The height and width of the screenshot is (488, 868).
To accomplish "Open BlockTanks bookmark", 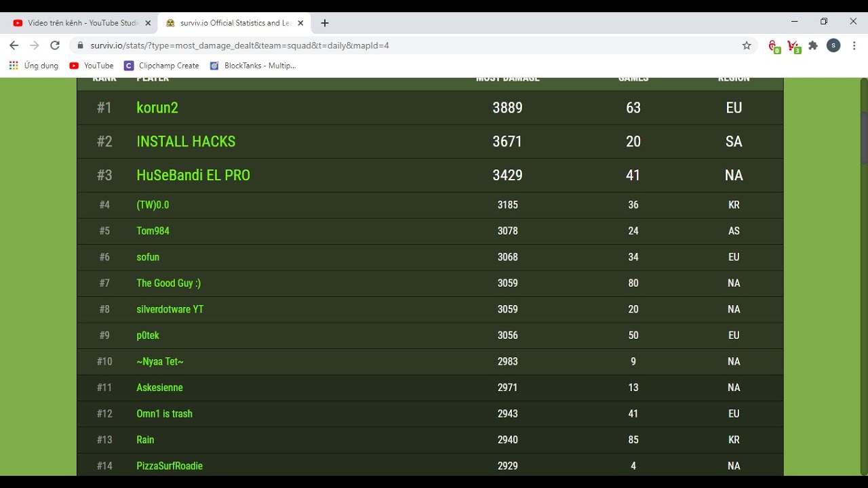I will 253,66.
